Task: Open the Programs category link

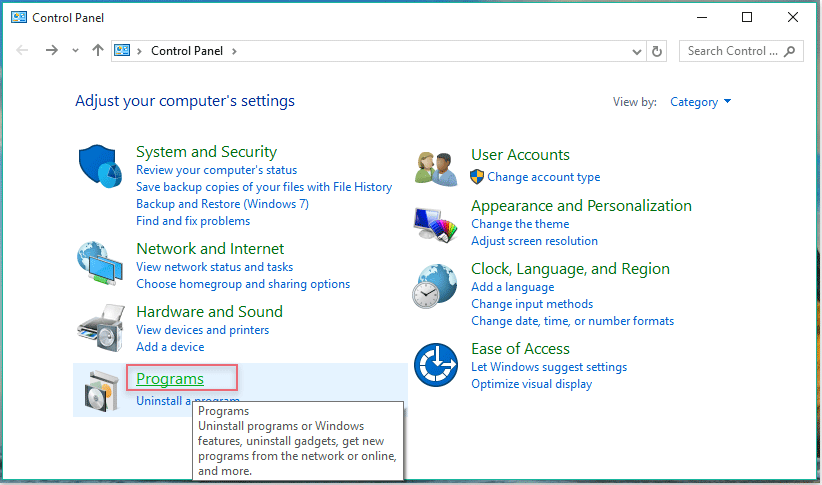Action: pyautogui.click(x=170, y=379)
